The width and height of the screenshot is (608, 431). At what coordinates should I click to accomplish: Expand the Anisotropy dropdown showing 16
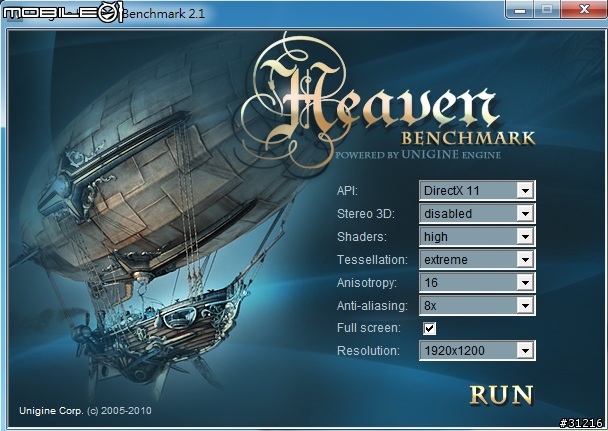pos(477,283)
